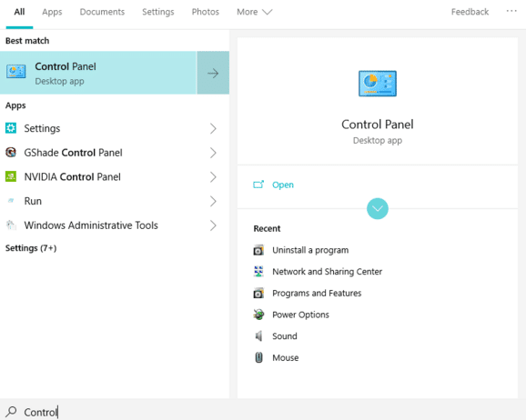Click the search box containing Control
Screen dimensions: 526x420
click(263, 412)
